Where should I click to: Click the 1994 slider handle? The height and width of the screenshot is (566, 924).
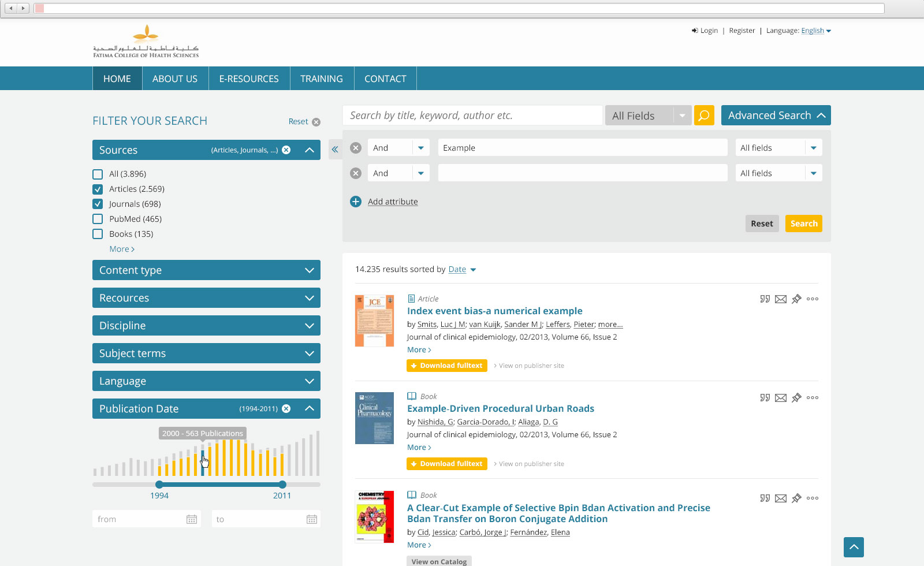(159, 485)
